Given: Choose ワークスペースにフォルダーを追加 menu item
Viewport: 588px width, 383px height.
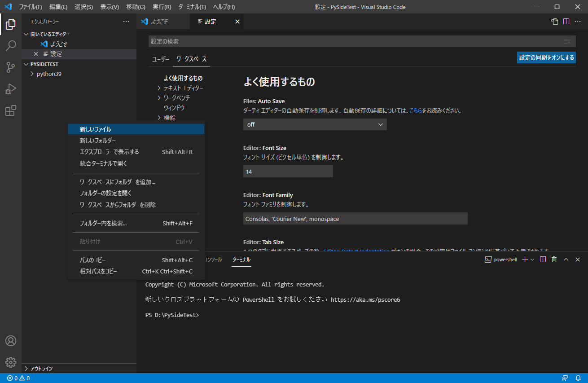Looking at the screenshot, I should point(136,182).
